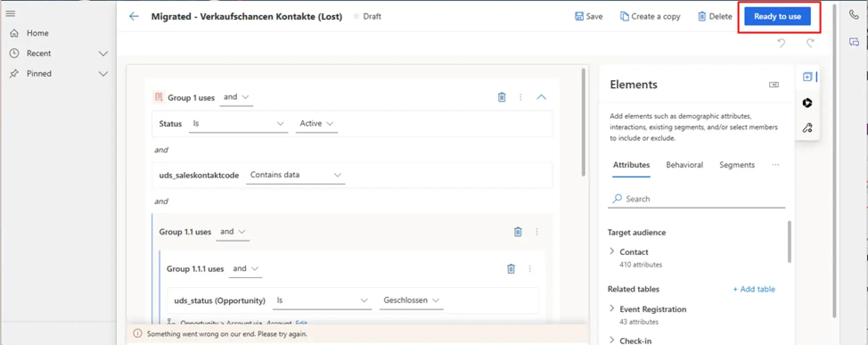Viewport: 868px width, 345px height.
Task: Delete Group 1.1 with its trash icon
Action: pos(517,232)
